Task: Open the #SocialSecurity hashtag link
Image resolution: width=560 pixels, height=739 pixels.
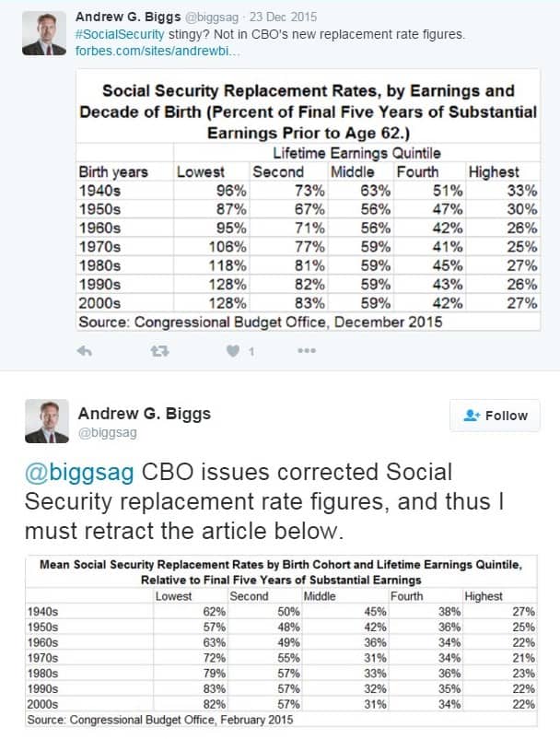Action: (120, 34)
